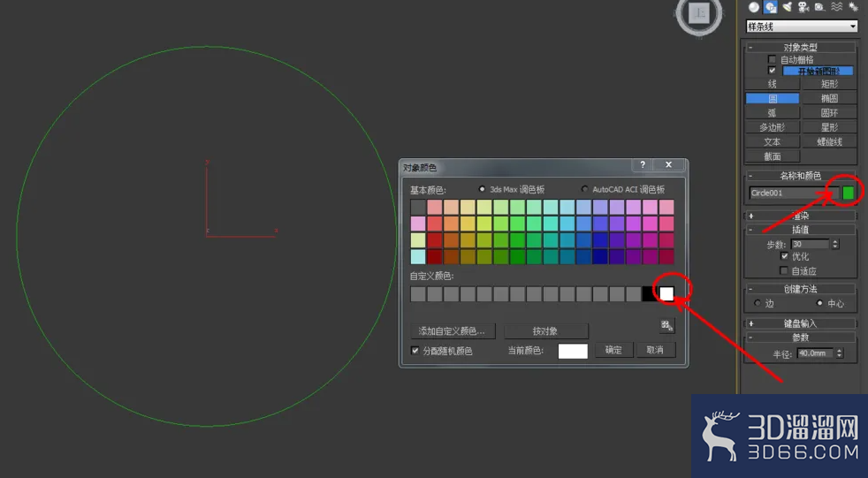Click the green object color swatch beside Circle001
The height and width of the screenshot is (478, 868).
[x=848, y=193]
